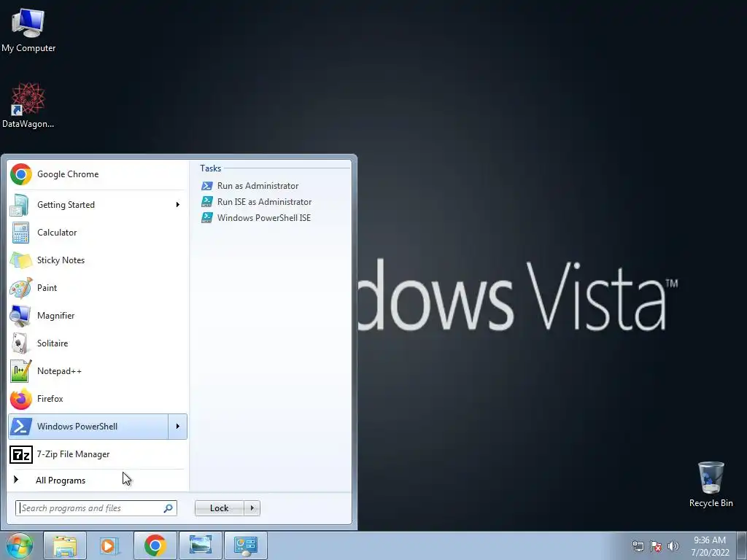Screen dimensions: 747x560
Task: Click Run ISE as Administrator icon
Action: pyautogui.click(x=206, y=202)
